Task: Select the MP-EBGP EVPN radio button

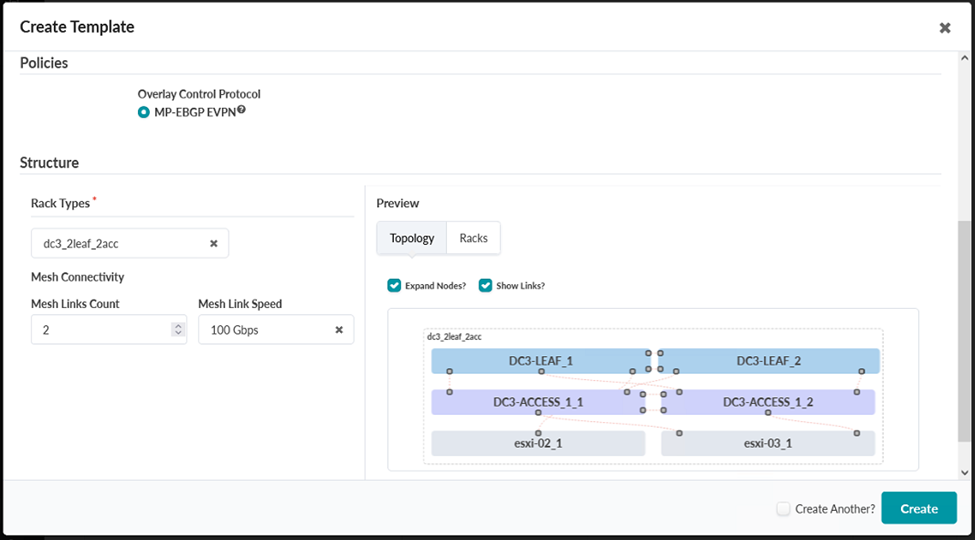Action: pos(144,111)
